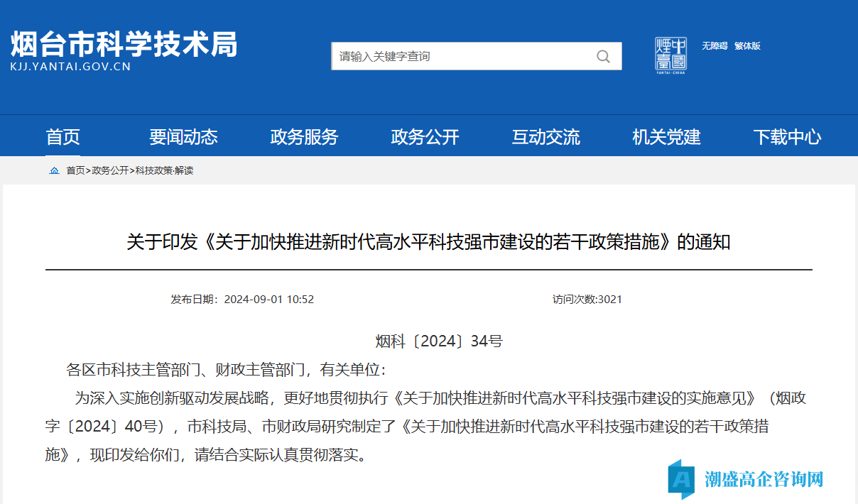The image size is (858, 504).
Task: Select 政务服务 in the navigation bar
Action: pos(304,137)
